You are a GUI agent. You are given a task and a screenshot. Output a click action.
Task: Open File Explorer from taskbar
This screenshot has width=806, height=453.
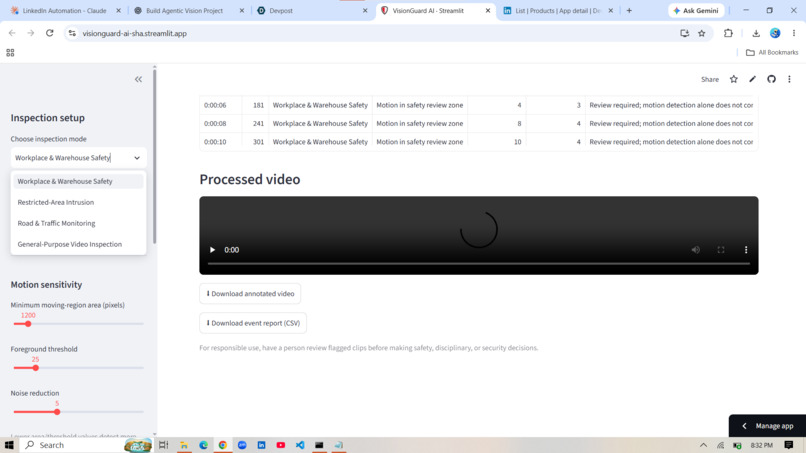(x=184, y=445)
